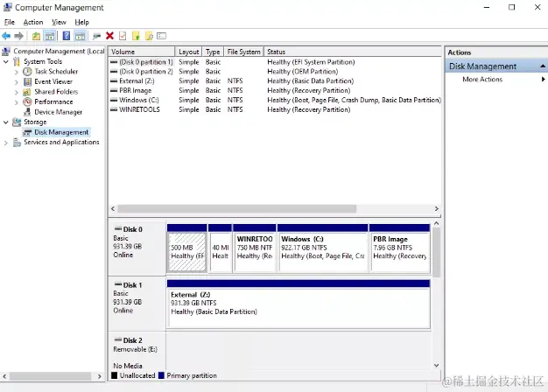Open the View menu
This screenshot has height=392, width=548.
[59, 22]
